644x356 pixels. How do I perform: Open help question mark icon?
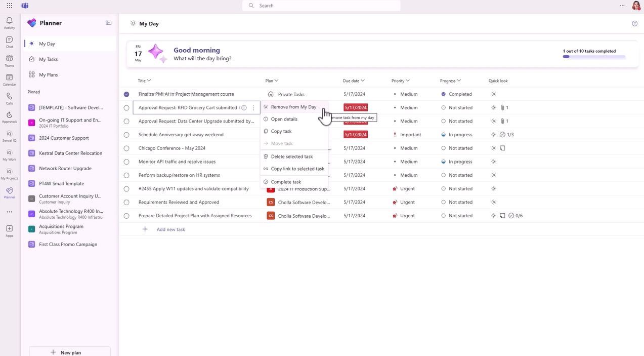point(634,23)
